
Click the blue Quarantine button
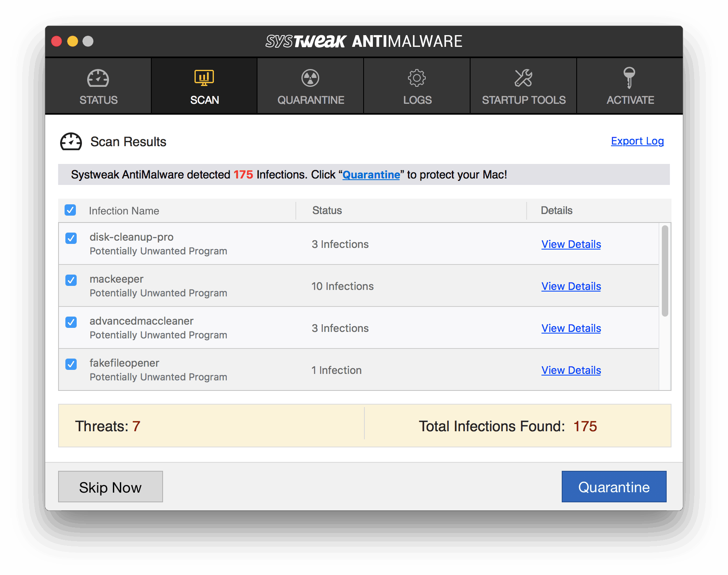point(614,487)
